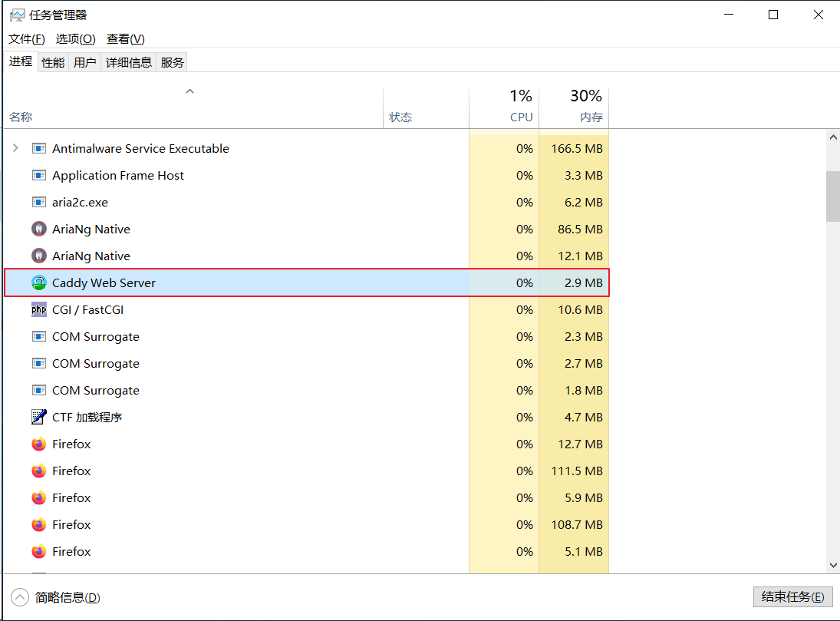Screen dimensions: 840x621
Task: Click the Application Frame Host icon
Action: pos(39,175)
